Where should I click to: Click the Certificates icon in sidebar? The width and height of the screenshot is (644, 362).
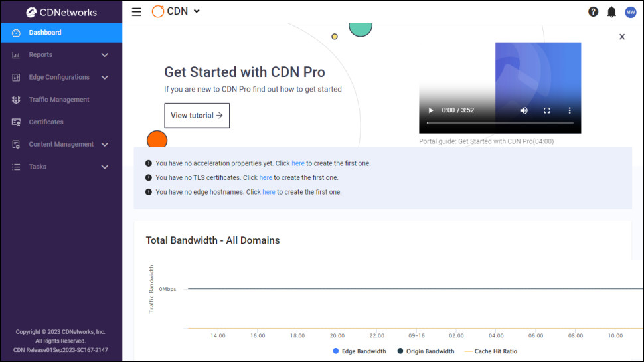click(16, 122)
